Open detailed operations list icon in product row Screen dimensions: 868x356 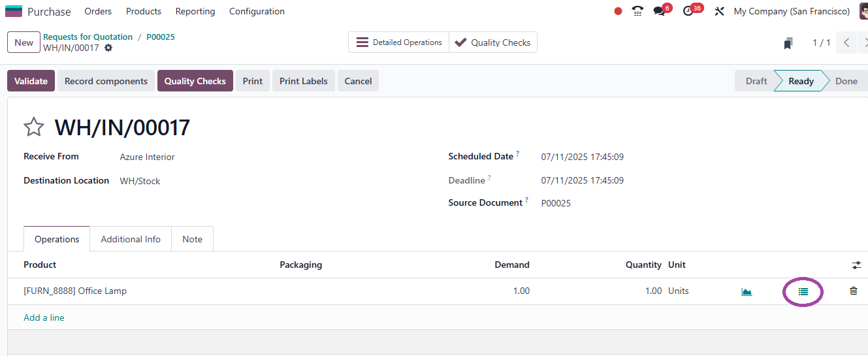[x=803, y=291]
